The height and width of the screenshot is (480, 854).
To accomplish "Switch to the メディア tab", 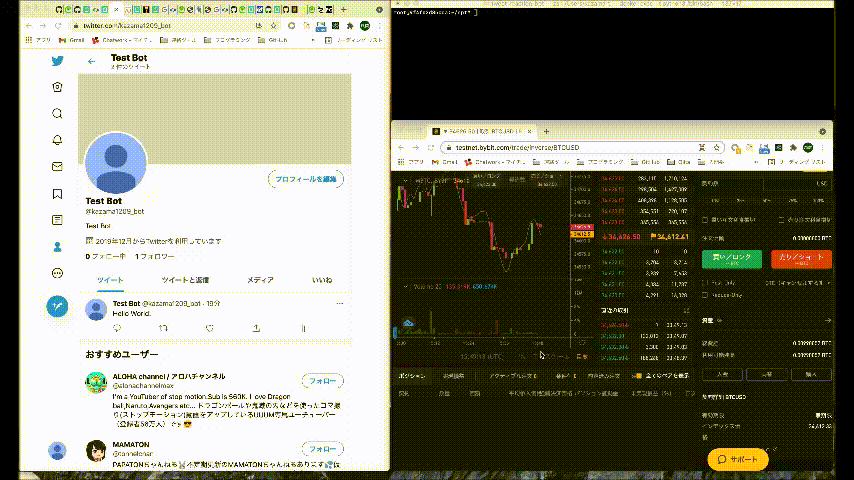I will pos(260,280).
